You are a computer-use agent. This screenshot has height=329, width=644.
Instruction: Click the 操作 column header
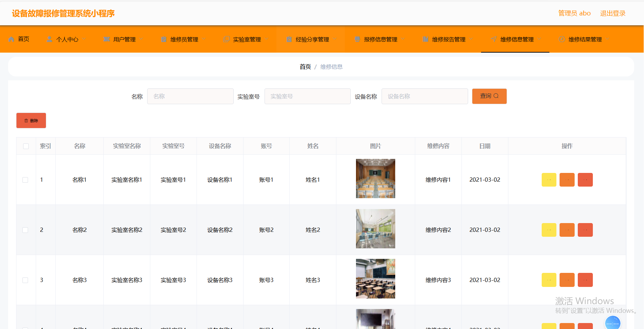pyautogui.click(x=567, y=146)
